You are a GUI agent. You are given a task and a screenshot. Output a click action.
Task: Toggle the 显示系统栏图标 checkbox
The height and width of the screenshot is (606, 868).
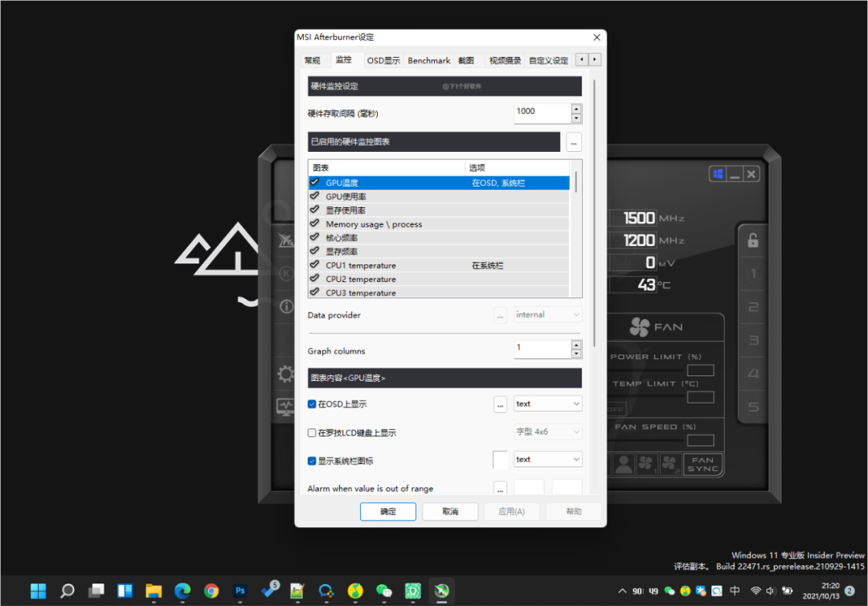(x=312, y=461)
